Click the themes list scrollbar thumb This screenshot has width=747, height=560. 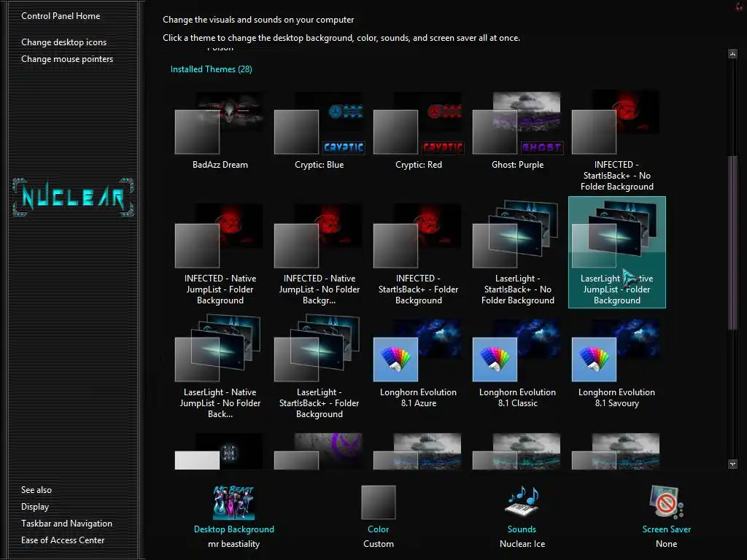pos(732,242)
